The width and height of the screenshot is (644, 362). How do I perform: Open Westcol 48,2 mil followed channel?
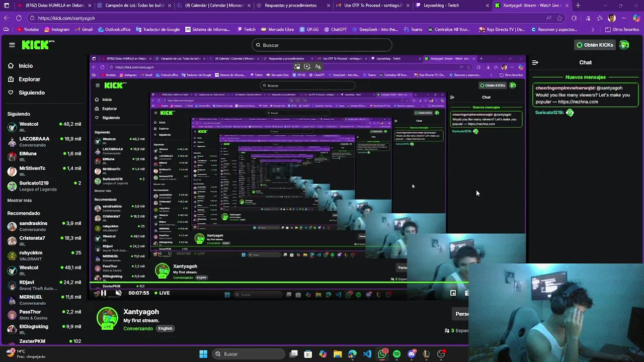pyautogui.click(x=44, y=127)
